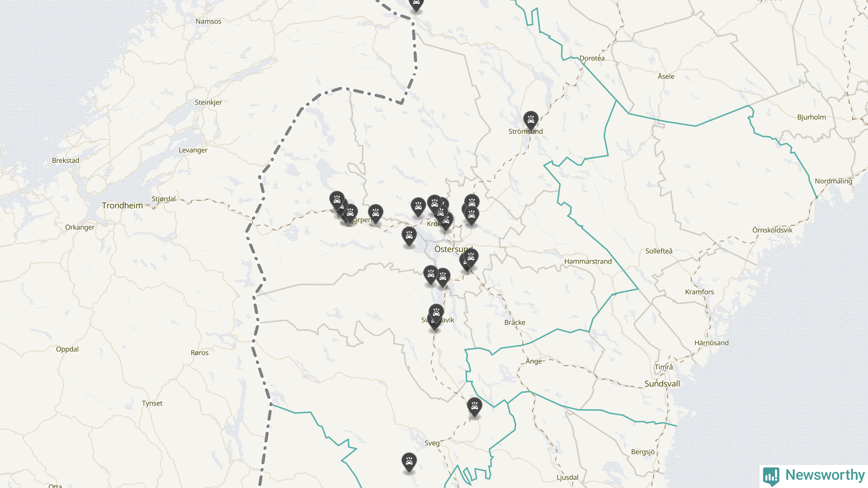The width and height of the screenshot is (868, 488).
Task: Open the top car marker at Svenstavik
Action: tap(436, 313)
